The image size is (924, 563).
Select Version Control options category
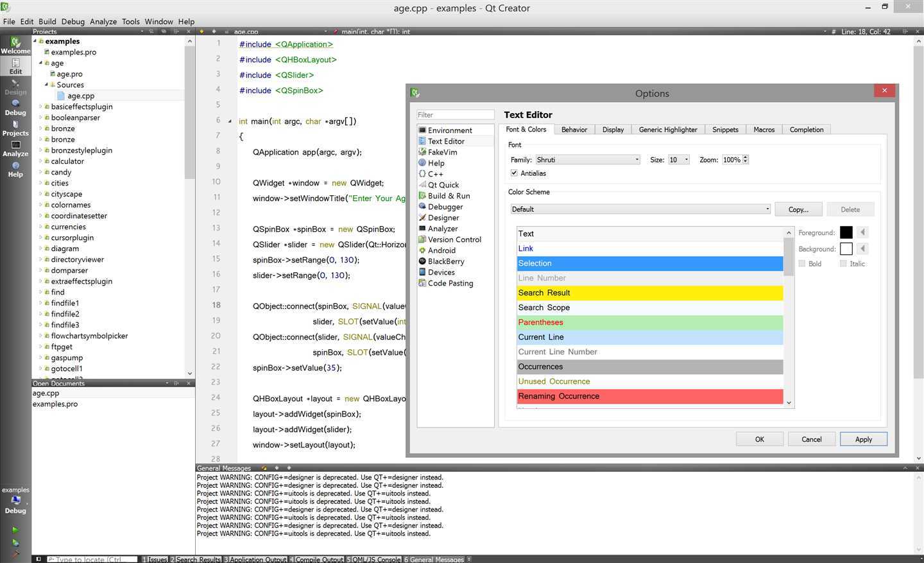454,239
